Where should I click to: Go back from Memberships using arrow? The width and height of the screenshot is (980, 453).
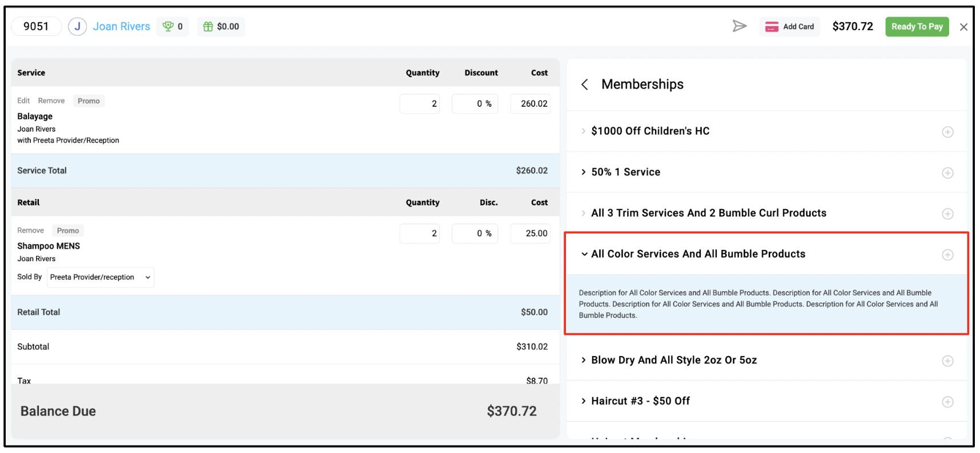pos(584,84)
